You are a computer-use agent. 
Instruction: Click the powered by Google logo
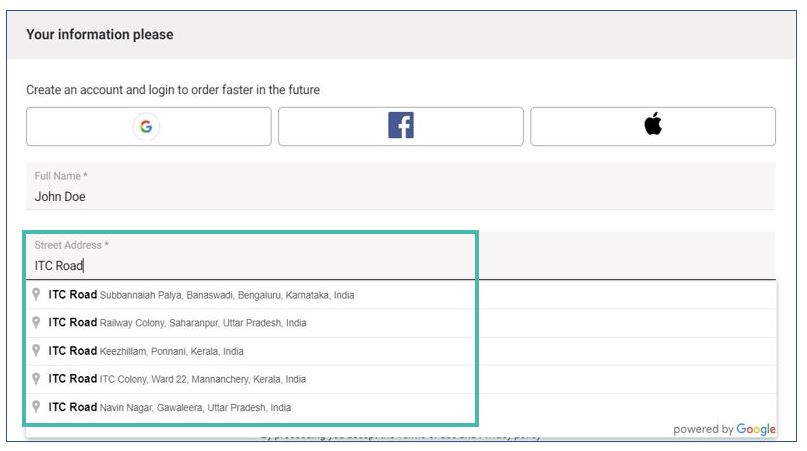pyautogui.click(x=724, y=429)
